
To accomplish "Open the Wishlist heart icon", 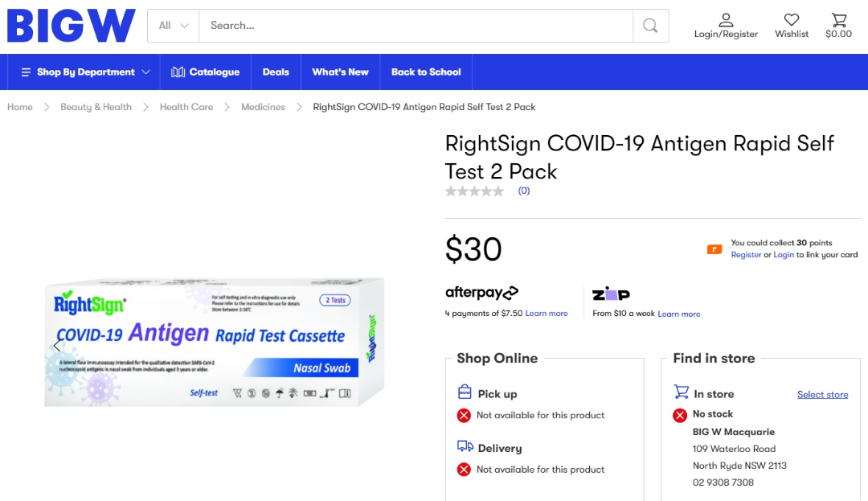I will [x=792, y=26].
